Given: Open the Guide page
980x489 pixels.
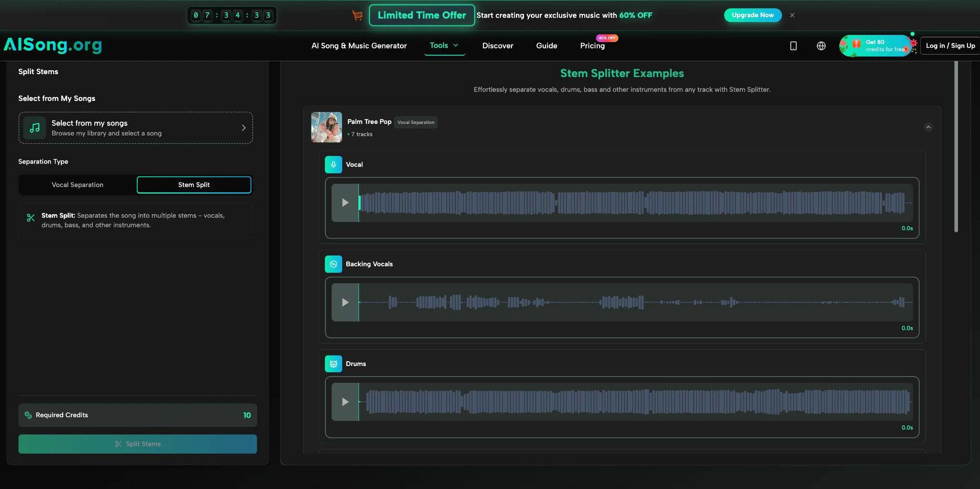Looking at the screenshot, I should pyautogui.click(x=546, y=46).
